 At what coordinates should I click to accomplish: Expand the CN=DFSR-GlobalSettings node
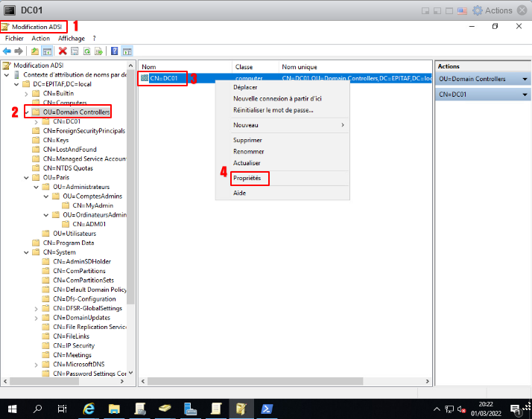point(37,308)
